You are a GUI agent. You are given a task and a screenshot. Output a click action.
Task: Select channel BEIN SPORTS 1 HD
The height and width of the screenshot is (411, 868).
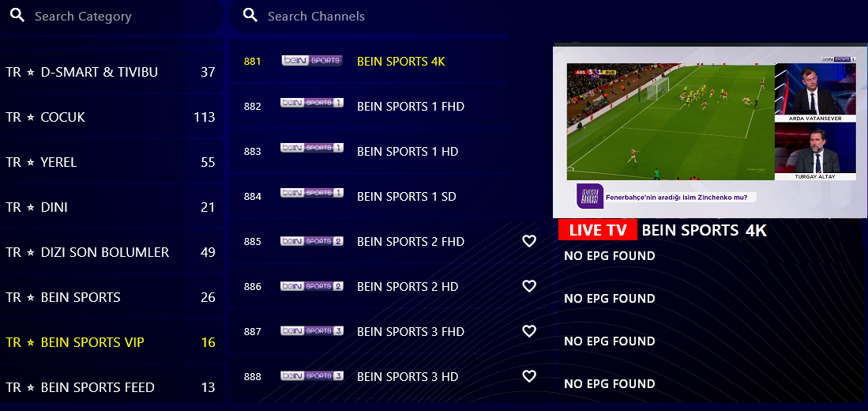[369, 151]
